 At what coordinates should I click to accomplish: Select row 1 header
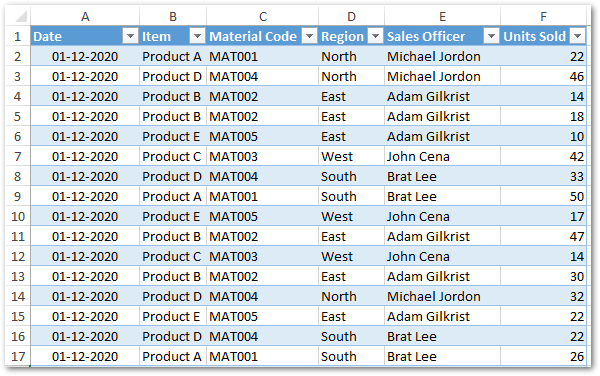[x=18, y=36]
